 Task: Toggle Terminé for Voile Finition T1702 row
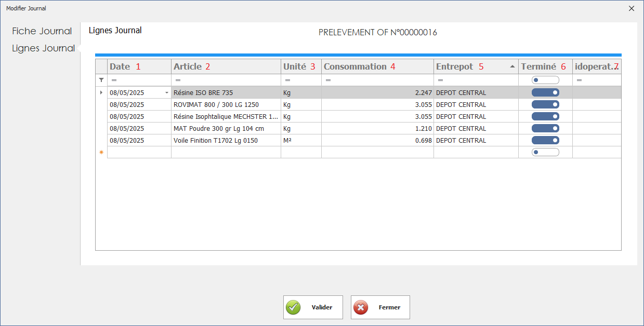[545, 140]
